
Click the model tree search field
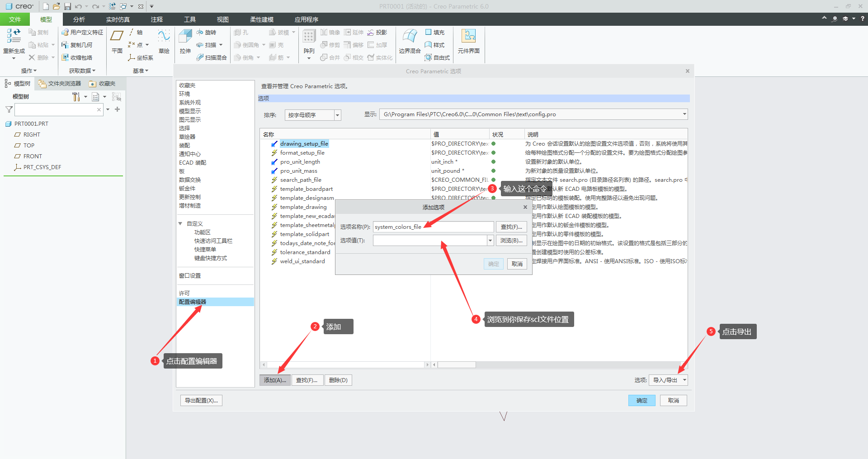click(x=59, y=109)
